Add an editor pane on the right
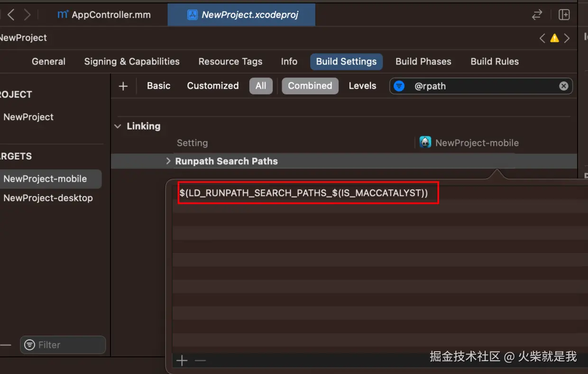The image size is (588, 374). coord(564,15)
